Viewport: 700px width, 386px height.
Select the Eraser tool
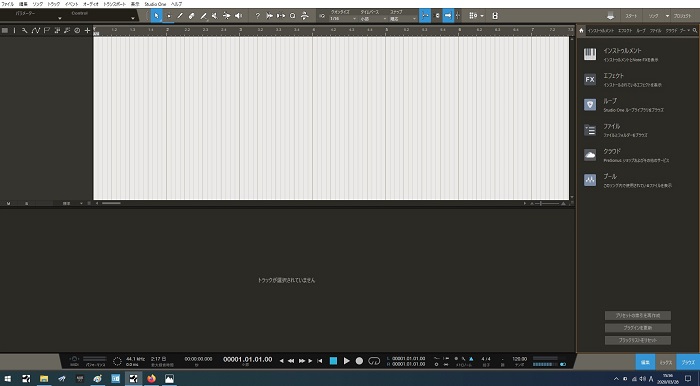(192, 16)
